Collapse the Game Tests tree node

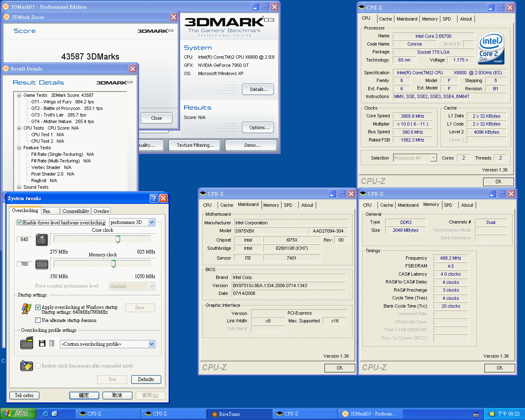coord(19,95)
